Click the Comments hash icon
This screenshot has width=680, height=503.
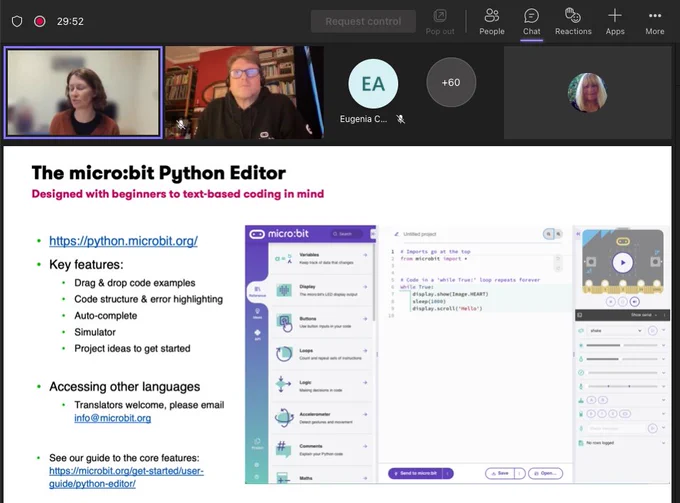tap(283, 449)
